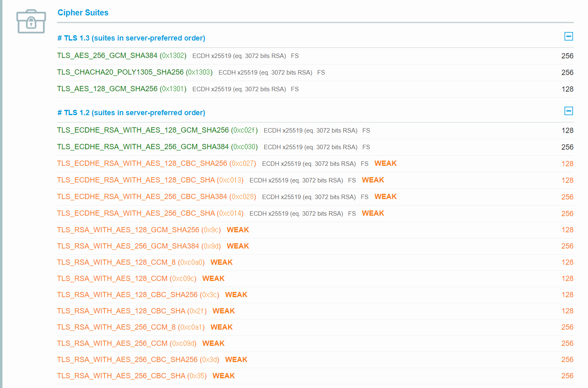Image resolution: width=588 pixels, height=388 pixels.
Task: Click ECDH x25519 details on the 0xc030 row
Action: tap(310, 147)
